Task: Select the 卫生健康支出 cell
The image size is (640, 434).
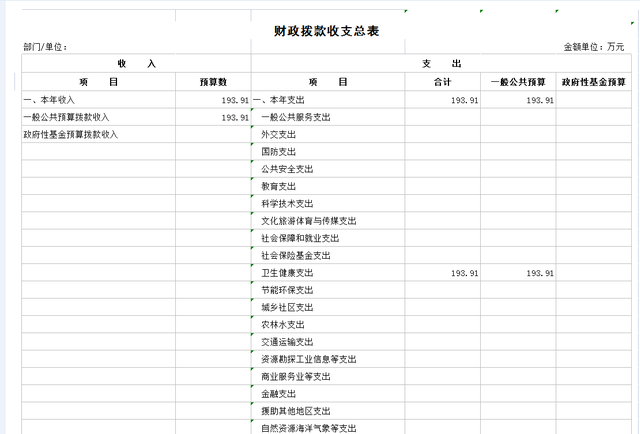Action: tap(287, 273)
